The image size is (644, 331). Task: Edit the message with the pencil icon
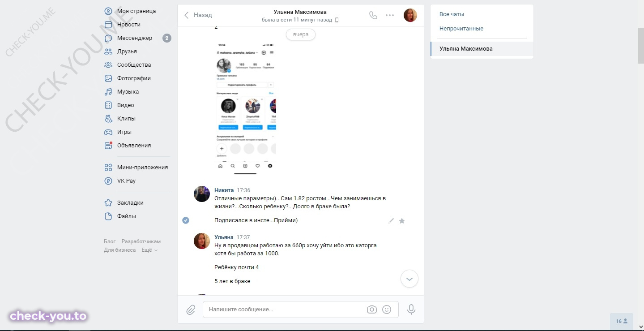(391, 221)
